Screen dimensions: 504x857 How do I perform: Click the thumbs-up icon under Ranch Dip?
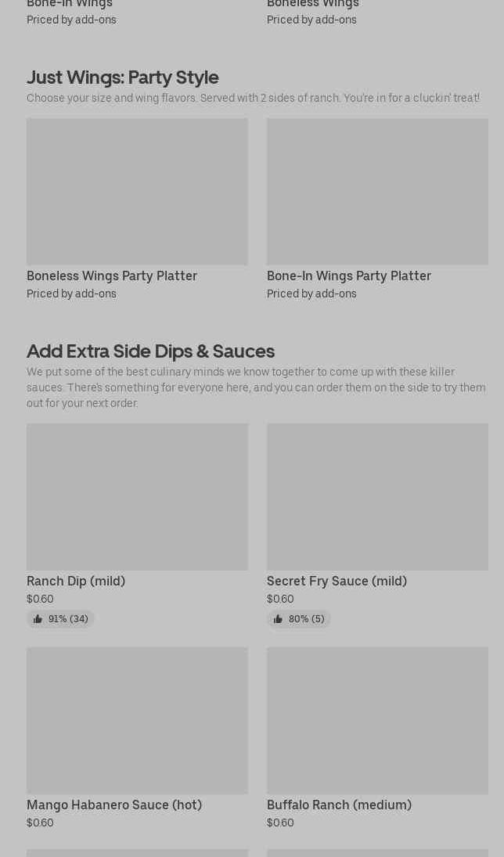pyautogui.click(x=38, y=619)
